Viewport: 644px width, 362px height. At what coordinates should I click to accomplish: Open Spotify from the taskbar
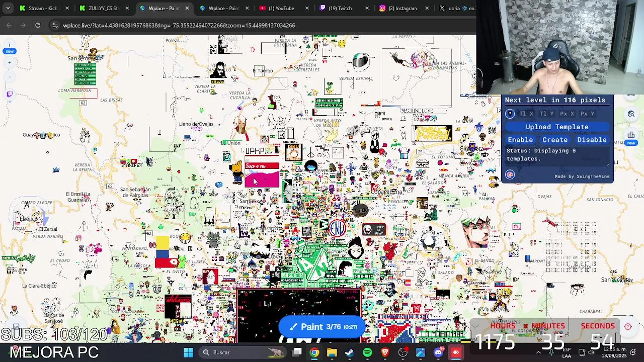(367, 352)
